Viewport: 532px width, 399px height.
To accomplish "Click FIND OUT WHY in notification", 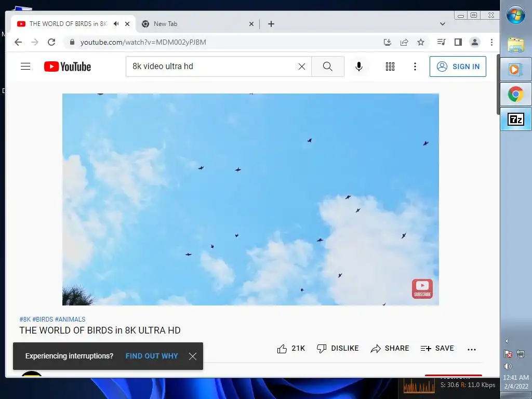I will tap(152, 356).
